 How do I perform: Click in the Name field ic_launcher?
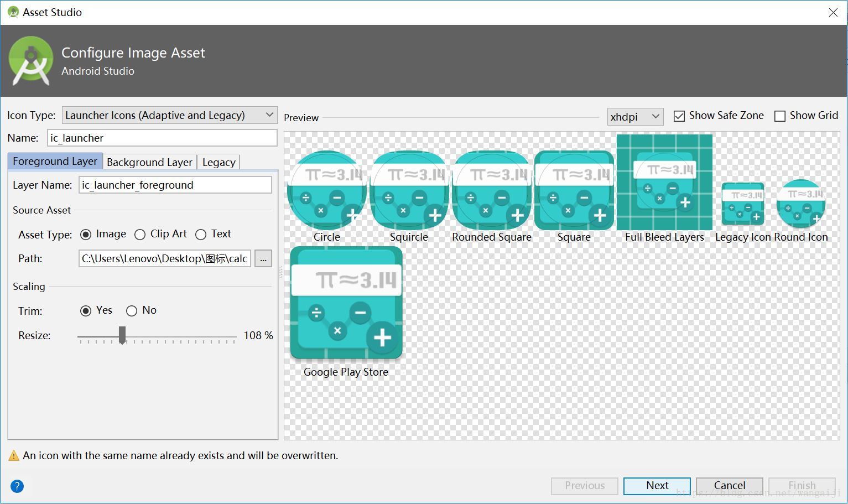162,138
